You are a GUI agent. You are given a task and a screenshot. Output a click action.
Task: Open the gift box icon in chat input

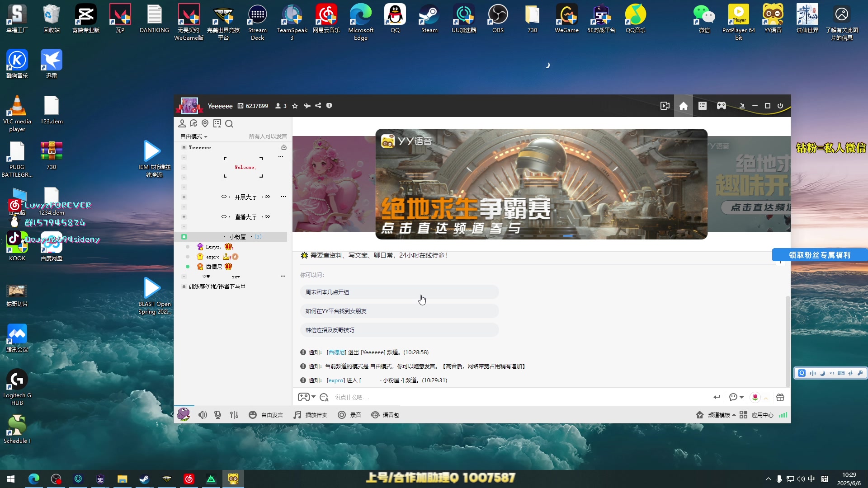(x=780, y=397)
